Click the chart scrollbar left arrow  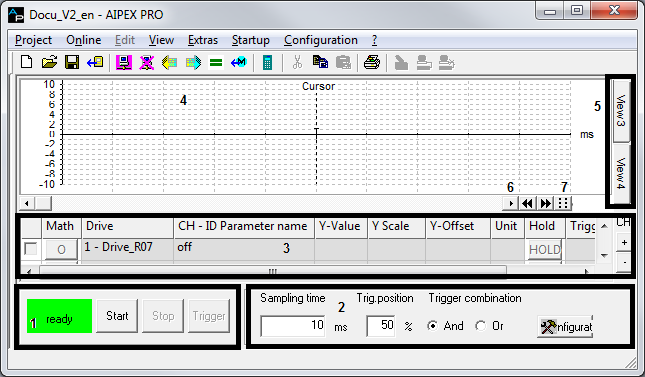[27, 203]
